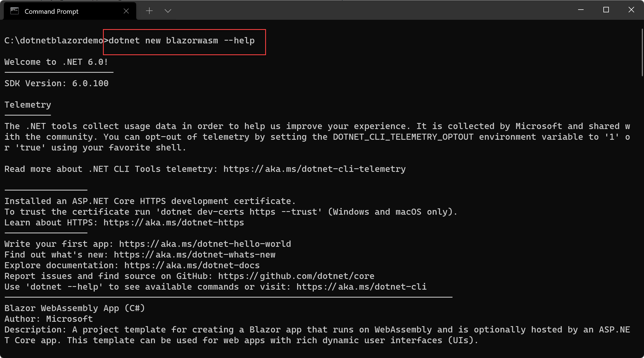This screenshot has width=644, height=358.
Task: Open the aka.ms/dotnet-https link
Action: [x=173, y=223]
